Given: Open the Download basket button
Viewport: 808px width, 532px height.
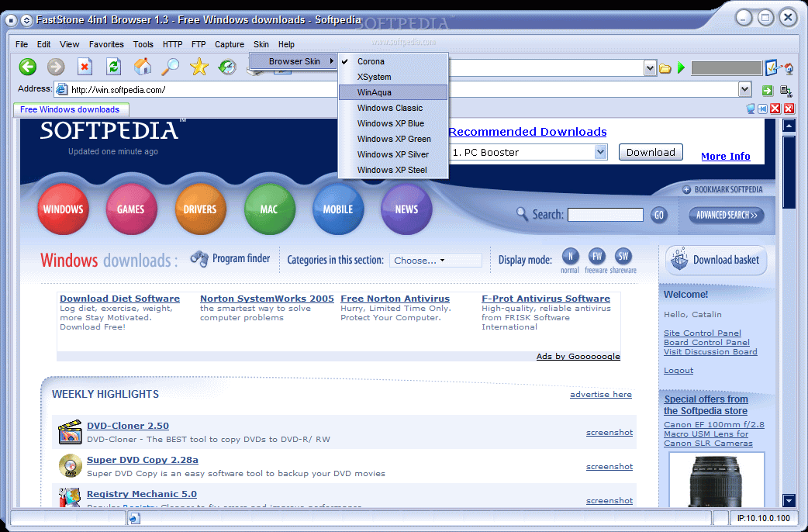Looking at the screenshot, I should click(716, 261).
